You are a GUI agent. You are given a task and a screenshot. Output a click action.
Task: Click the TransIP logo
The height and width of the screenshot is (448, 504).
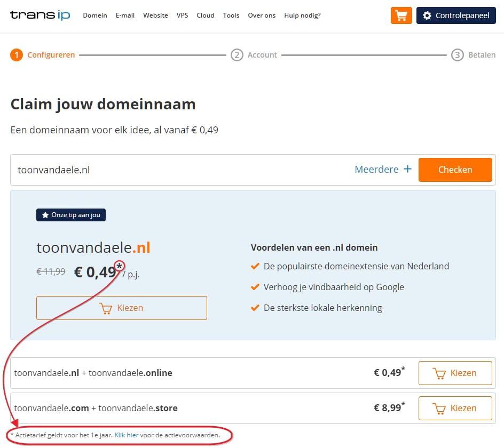point(40,15)
